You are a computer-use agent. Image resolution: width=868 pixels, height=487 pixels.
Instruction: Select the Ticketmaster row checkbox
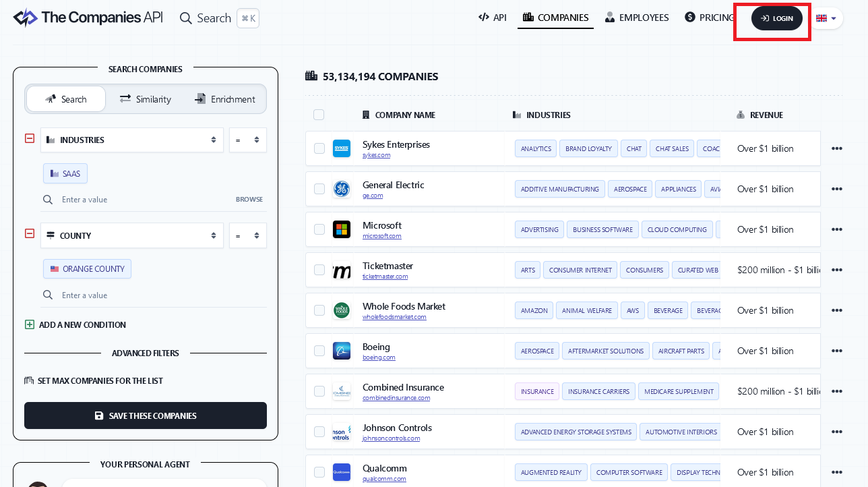click(x=319, y=270)
